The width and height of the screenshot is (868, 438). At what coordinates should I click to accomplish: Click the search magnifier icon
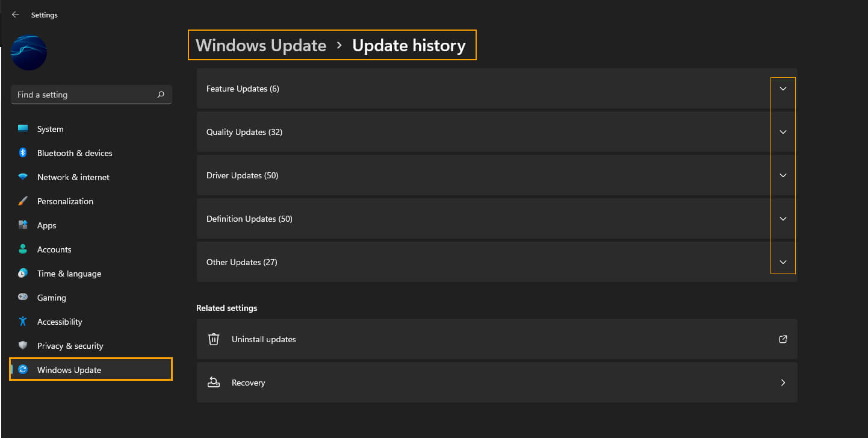click(161, 95)
